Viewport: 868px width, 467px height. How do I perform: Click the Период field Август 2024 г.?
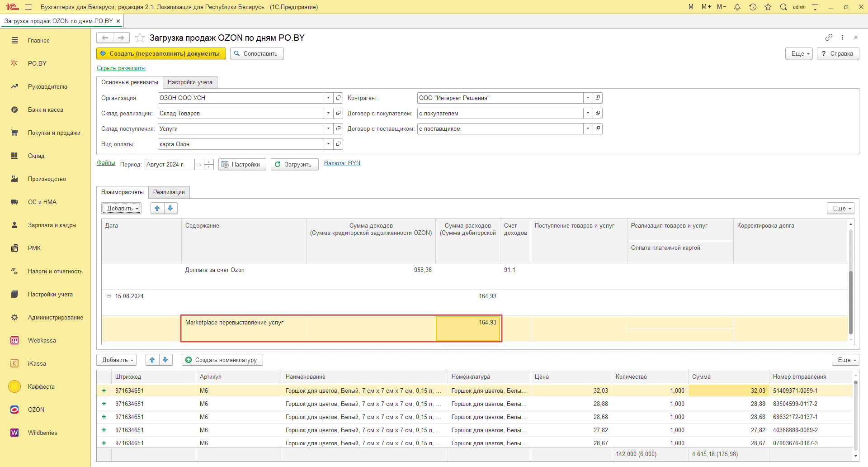[170, 164]
